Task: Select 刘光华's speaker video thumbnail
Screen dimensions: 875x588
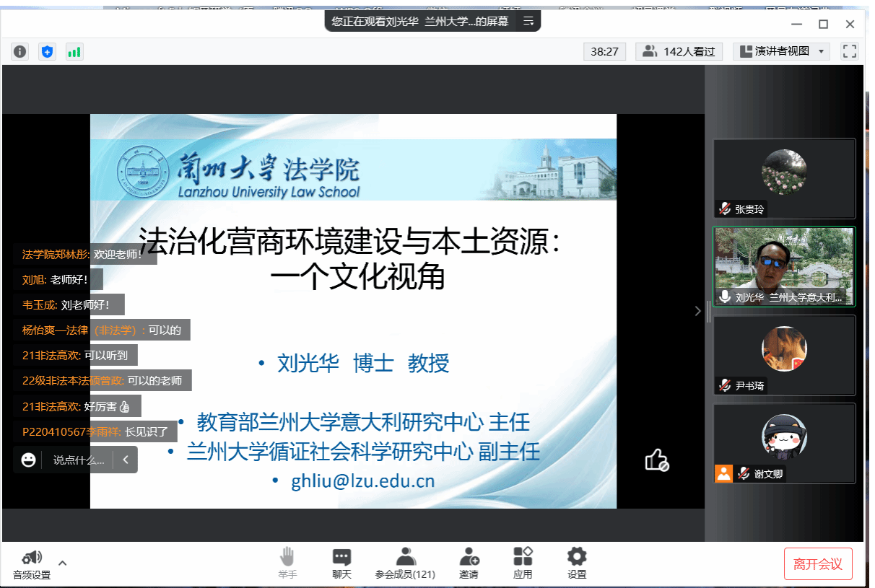Action: click(784, 267)
